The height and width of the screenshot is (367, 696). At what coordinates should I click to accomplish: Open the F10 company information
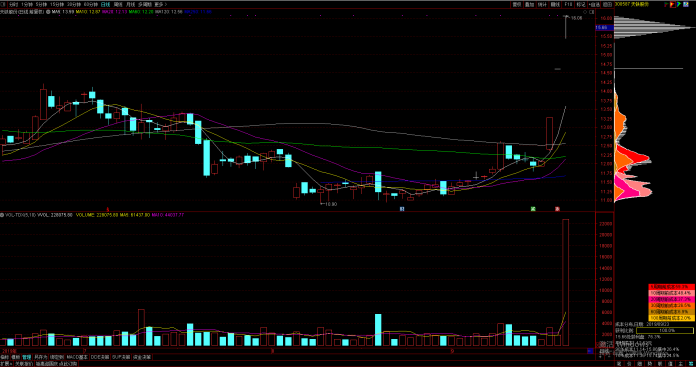coord(568,4)
